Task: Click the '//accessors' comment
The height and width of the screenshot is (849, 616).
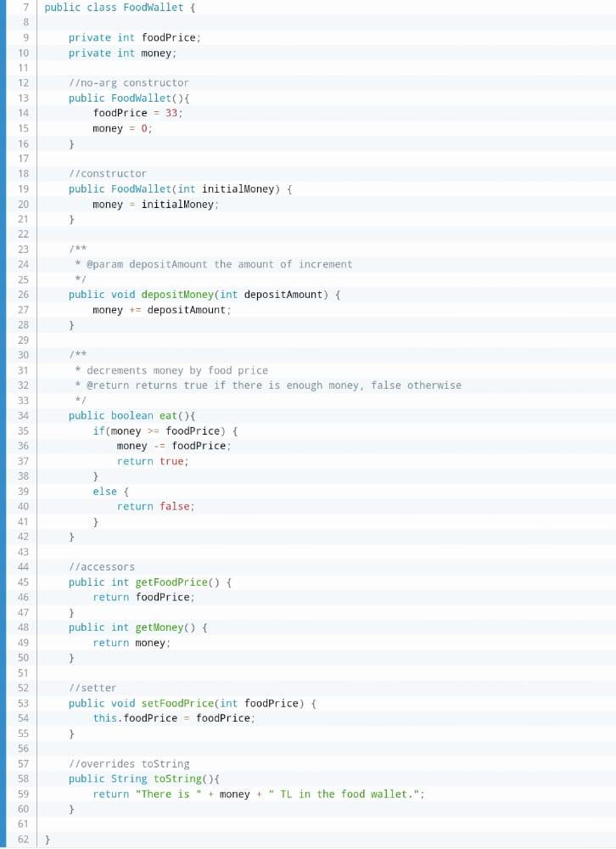Action: point(101,567)
